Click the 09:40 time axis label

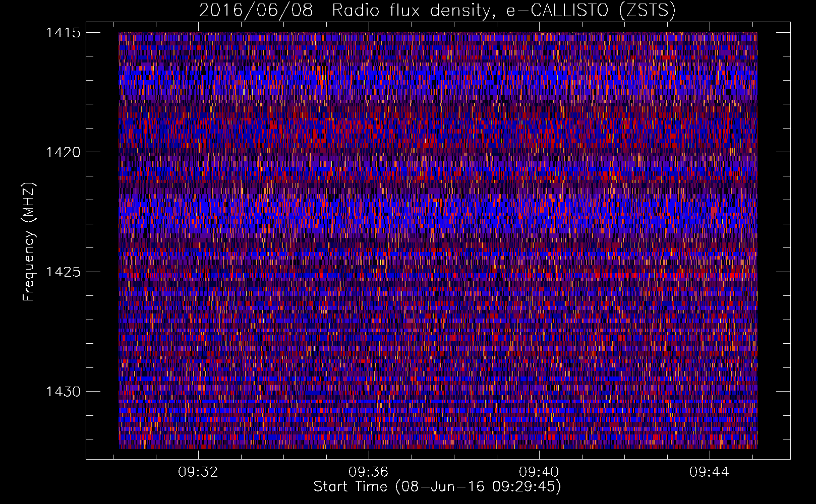(539, 472)
